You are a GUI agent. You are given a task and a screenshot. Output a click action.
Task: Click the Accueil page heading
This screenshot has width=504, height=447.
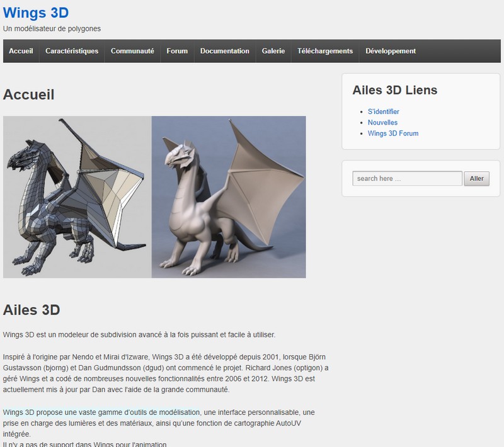28,94
